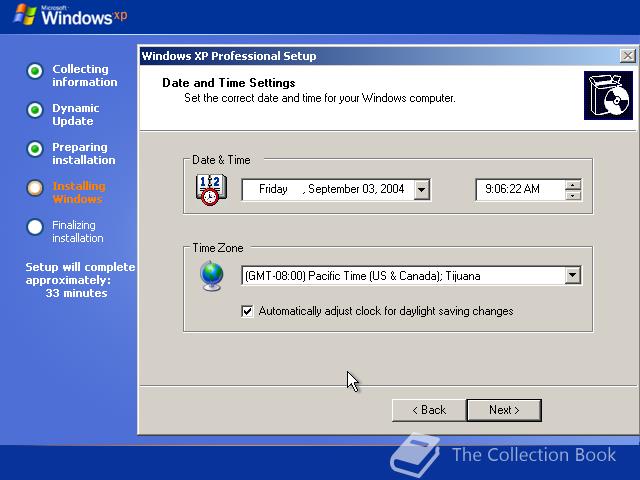Click the Preparing installation step indicator
The width and height of the screenshot is (640, 480).
35,149
